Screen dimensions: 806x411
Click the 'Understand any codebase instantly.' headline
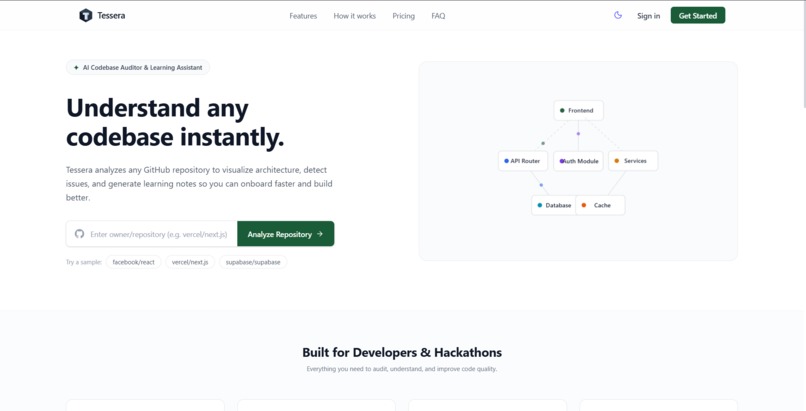coord(175,122)
